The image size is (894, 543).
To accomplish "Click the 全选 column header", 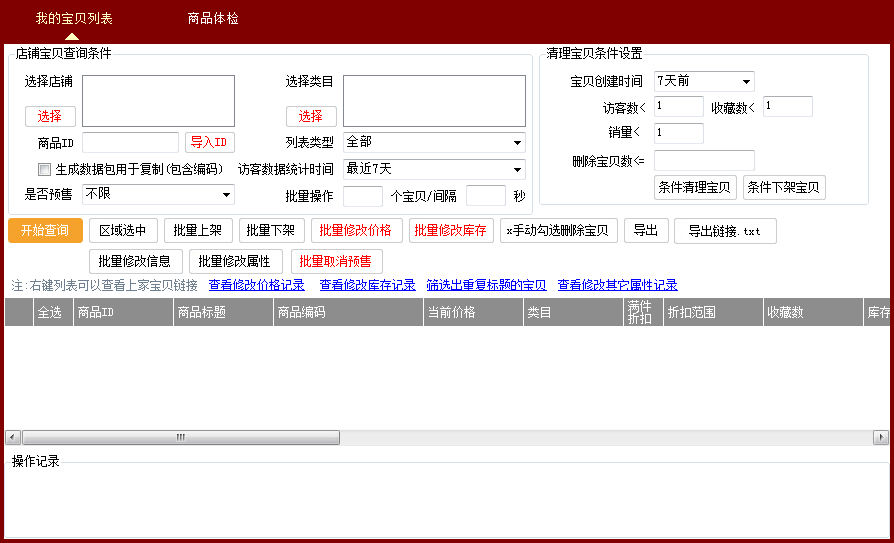I will pyautogui.click(x=50, y=312).
